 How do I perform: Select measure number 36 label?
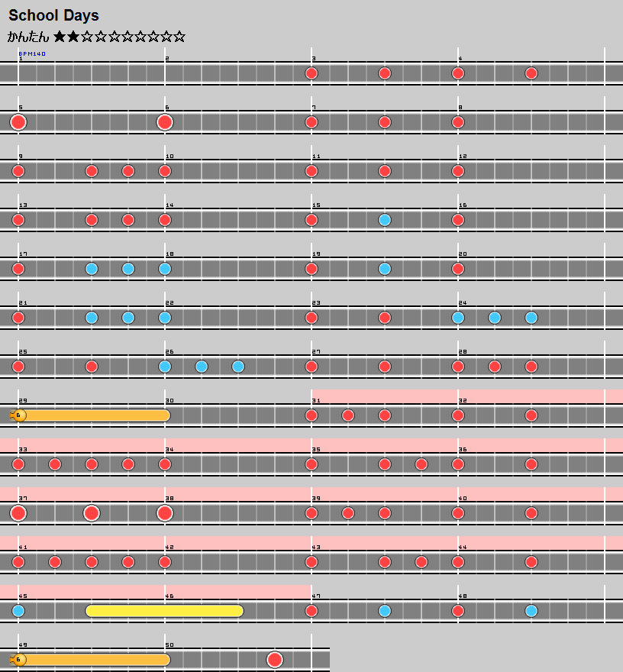pos(463,450)
